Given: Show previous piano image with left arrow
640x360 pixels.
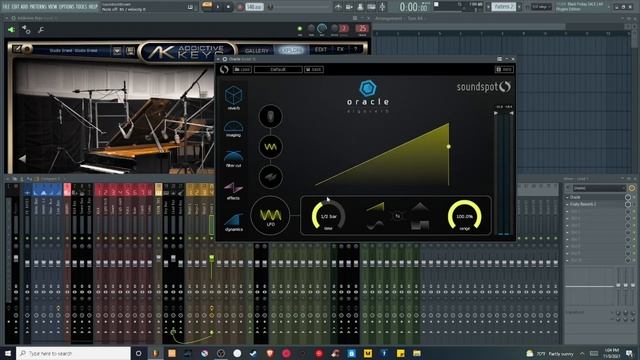Looking at the screenshot, I should point(22,159).
